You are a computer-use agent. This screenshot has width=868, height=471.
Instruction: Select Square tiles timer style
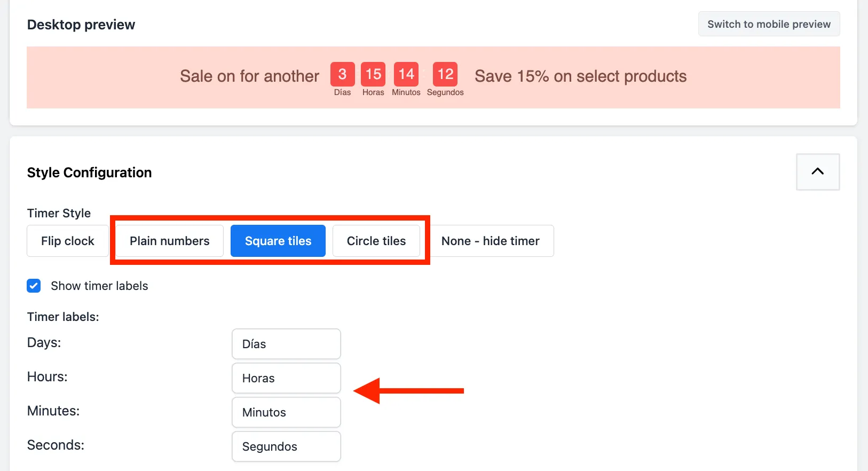click(278, 241)
